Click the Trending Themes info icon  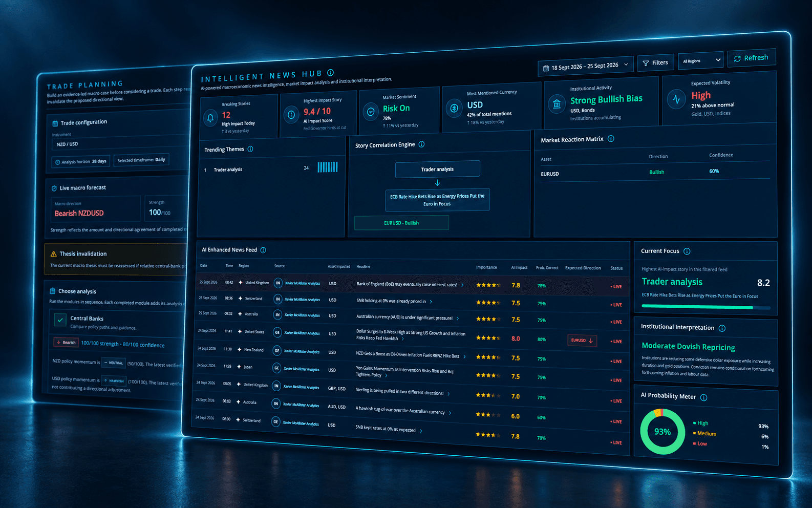click(250, 149)
